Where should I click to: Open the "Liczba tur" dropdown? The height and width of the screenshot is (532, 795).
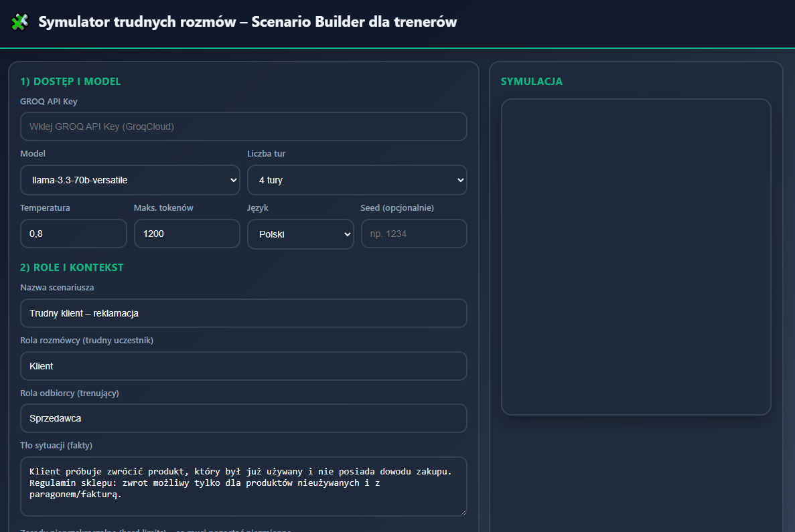357,180
